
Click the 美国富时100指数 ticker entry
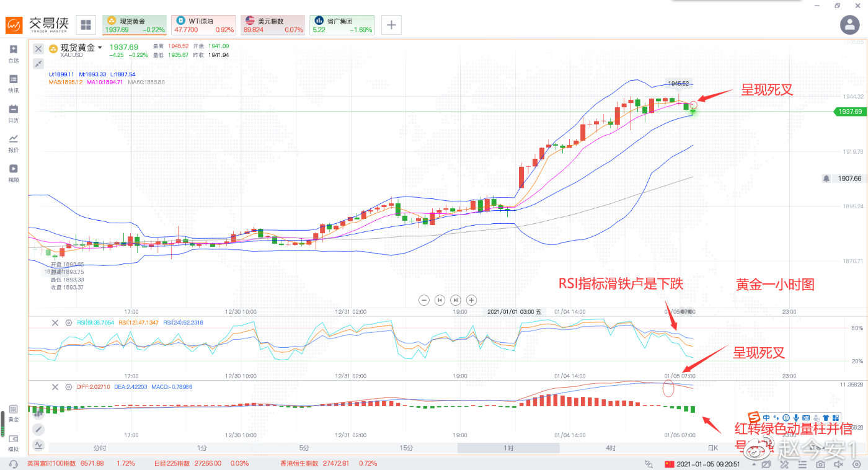click(x=81, y=464)
